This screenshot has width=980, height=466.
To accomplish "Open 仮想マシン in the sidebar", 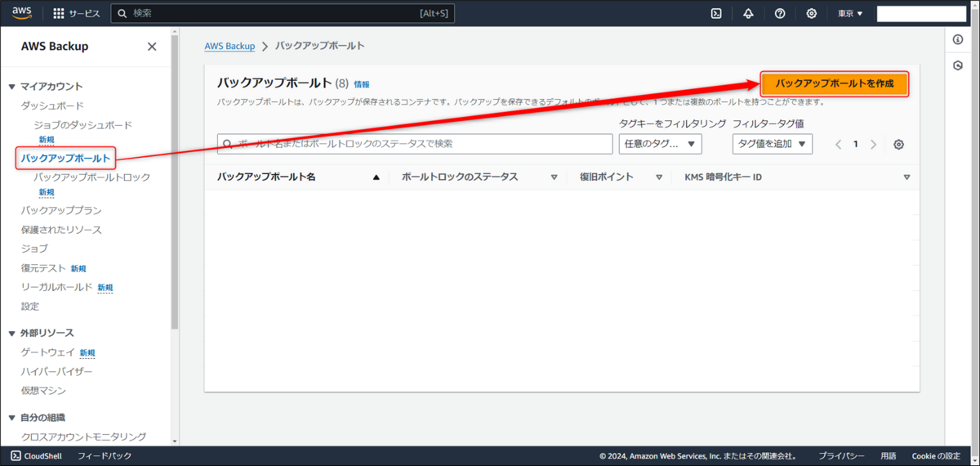I will 43,391.
